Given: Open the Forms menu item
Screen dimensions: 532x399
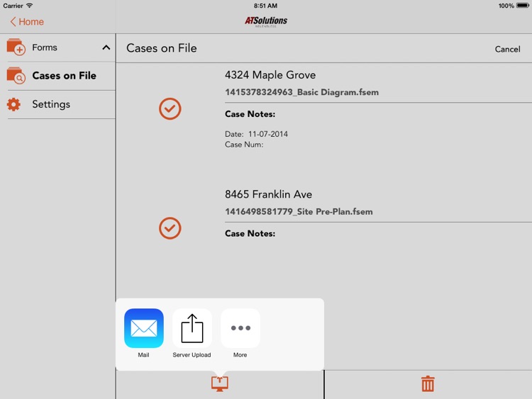Looking at the screenshot, I should (x=45, y=47).
